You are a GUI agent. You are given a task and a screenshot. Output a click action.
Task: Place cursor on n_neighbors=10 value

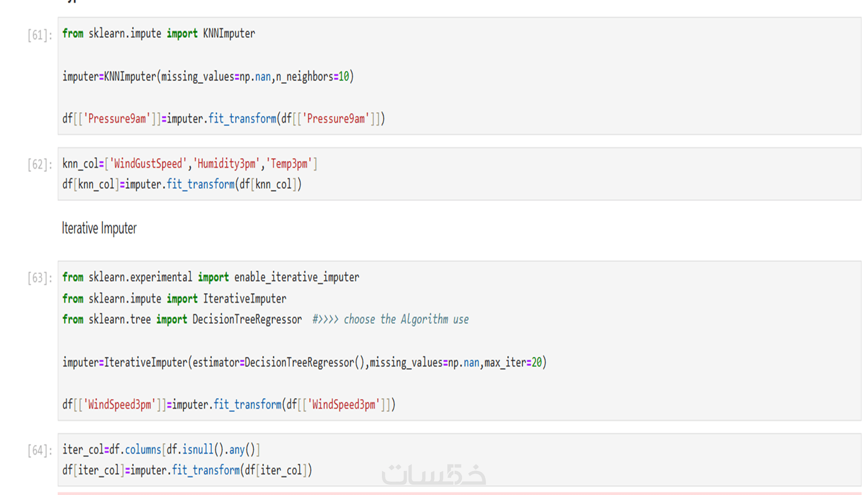coord(344,77)
